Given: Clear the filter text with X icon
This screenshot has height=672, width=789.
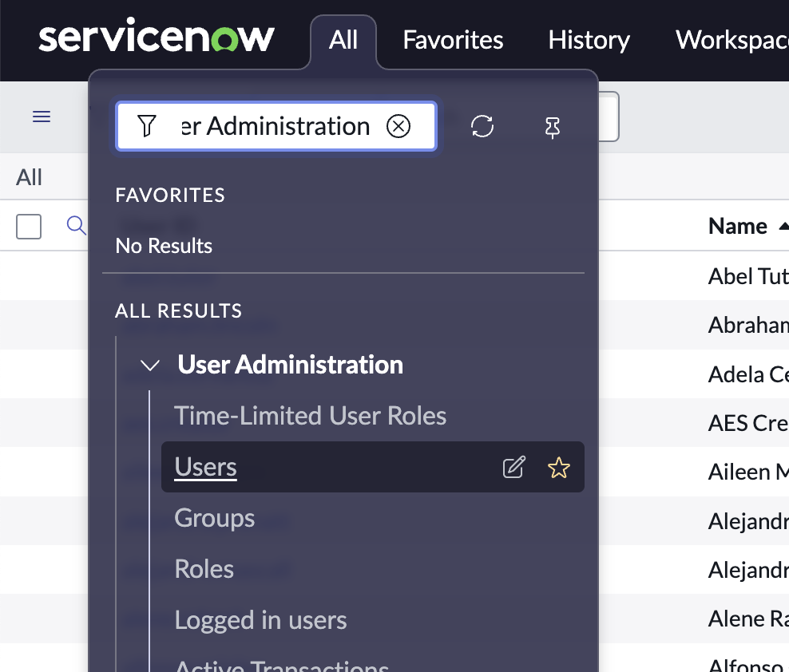Looking at the screenshot, I should (398, 126).
